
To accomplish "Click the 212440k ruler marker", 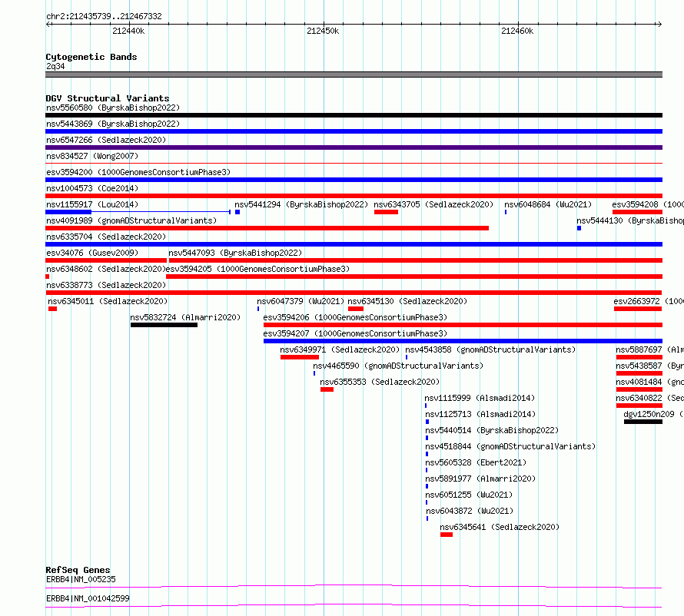I will click(128, 31).
